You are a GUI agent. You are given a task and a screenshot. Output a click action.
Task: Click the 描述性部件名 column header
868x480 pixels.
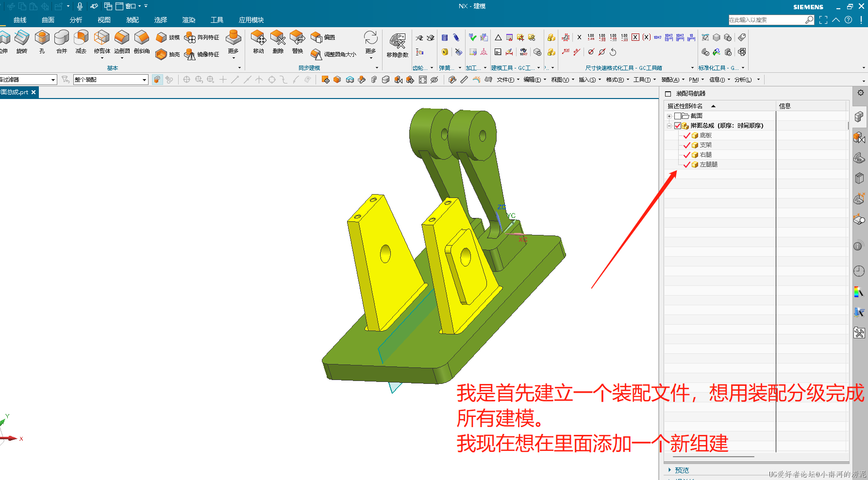[x=720, y=106]
